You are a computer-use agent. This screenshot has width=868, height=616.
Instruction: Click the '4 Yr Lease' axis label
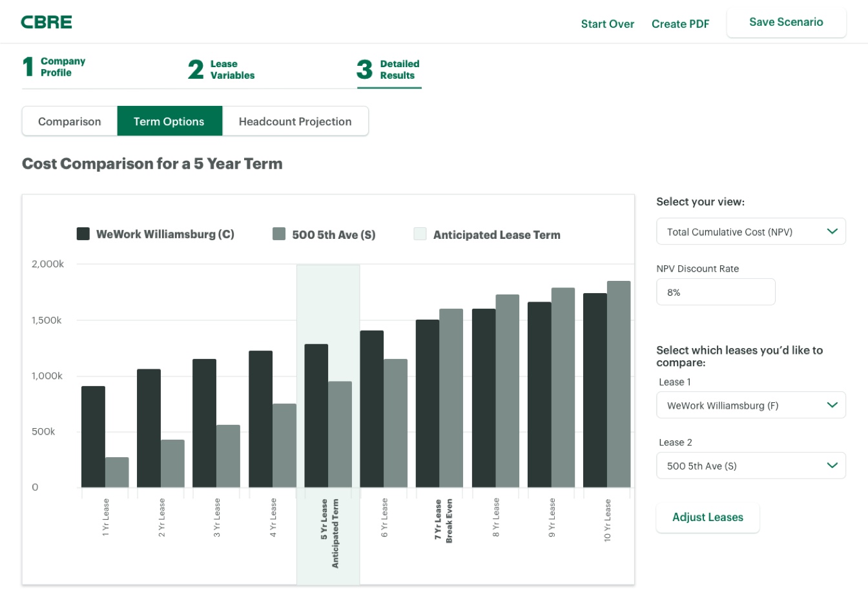pos(273,518)
